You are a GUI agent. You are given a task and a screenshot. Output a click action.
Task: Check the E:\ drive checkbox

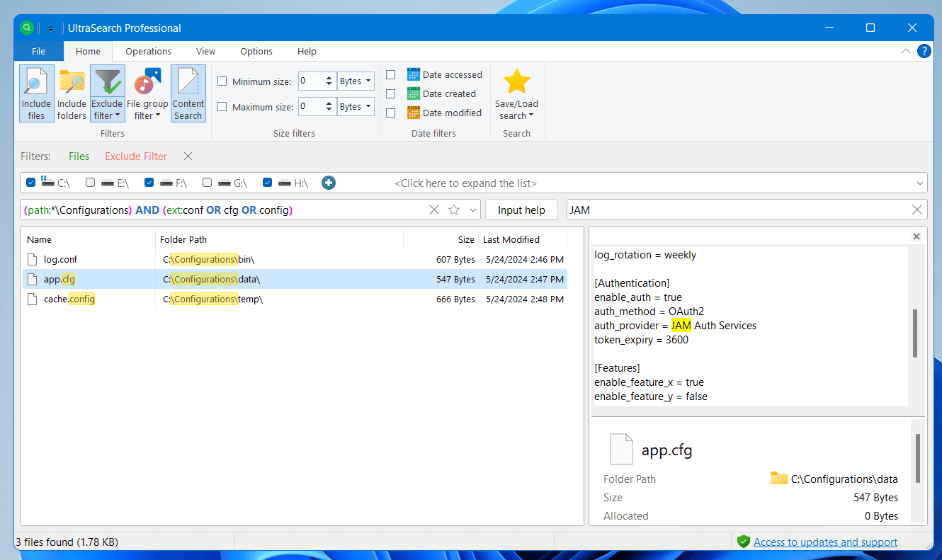click(x=91, y=183)
